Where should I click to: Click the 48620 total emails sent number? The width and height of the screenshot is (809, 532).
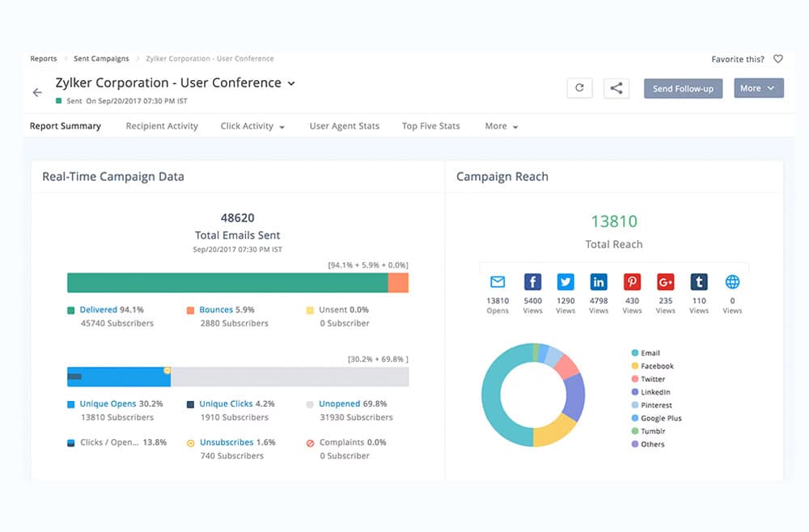pyautogui.click(x=237, y=218)
